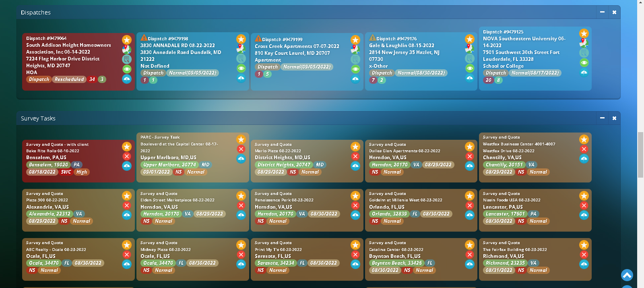This screenshot has width=644, height=288.
Task: Click cloud icon on Dispatch #9479199
Action: [355, 79]
